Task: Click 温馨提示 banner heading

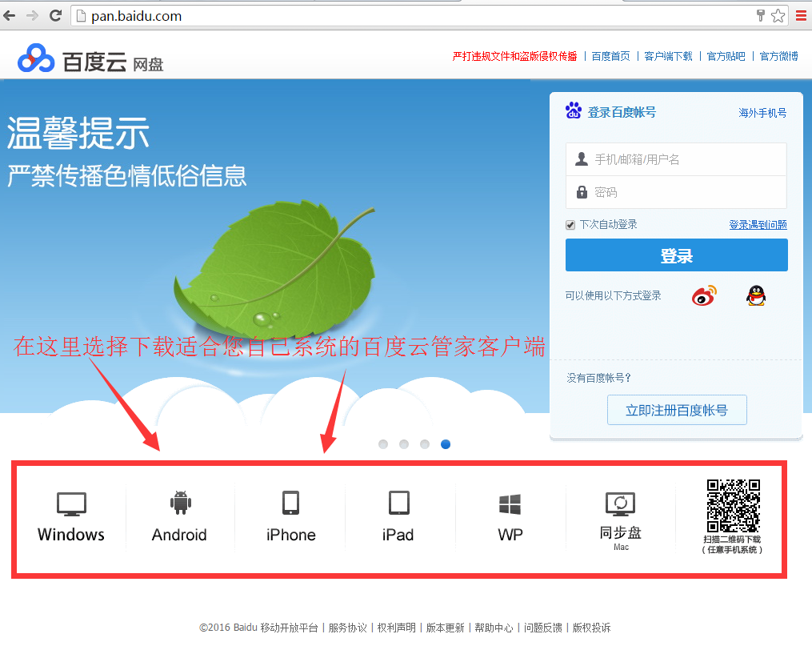Action: pyautogui.click(x=78, y=133)
